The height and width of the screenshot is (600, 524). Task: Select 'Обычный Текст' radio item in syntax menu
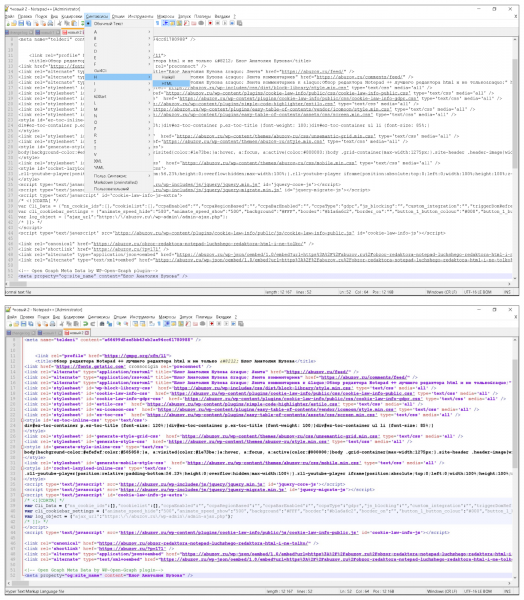click(x=119, y=24)
